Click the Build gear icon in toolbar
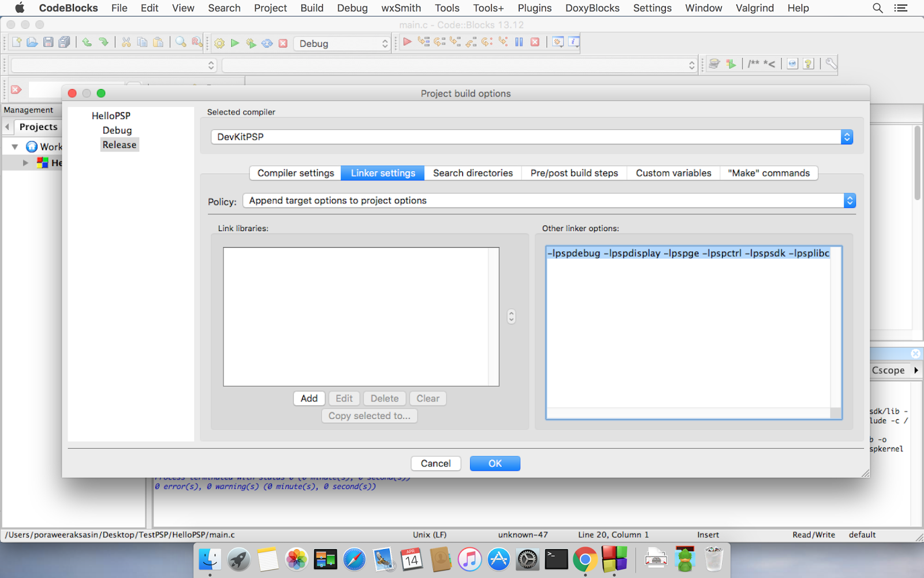 coord(219,43)
